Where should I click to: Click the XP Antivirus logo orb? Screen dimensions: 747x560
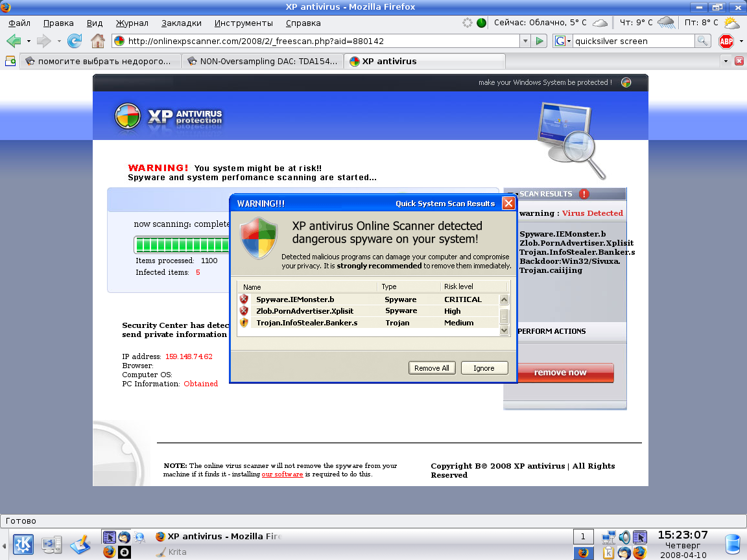128,116
